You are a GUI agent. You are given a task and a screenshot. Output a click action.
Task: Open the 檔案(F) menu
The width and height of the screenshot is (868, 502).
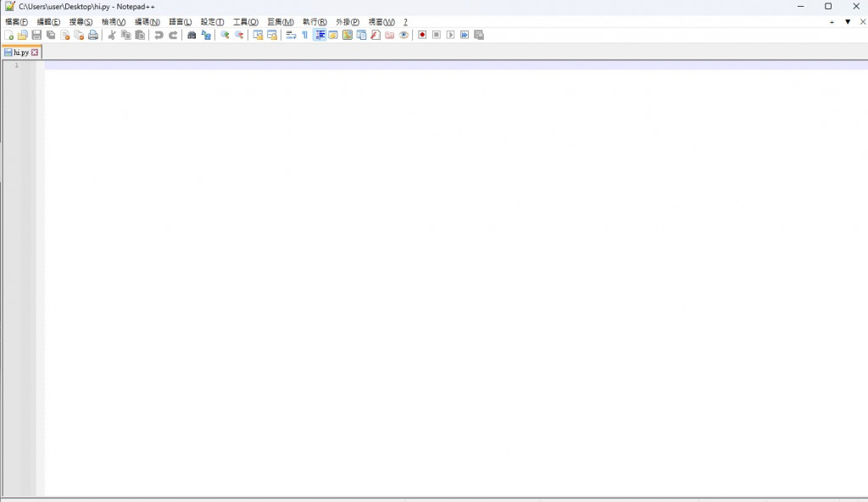(x=17, y=22)
